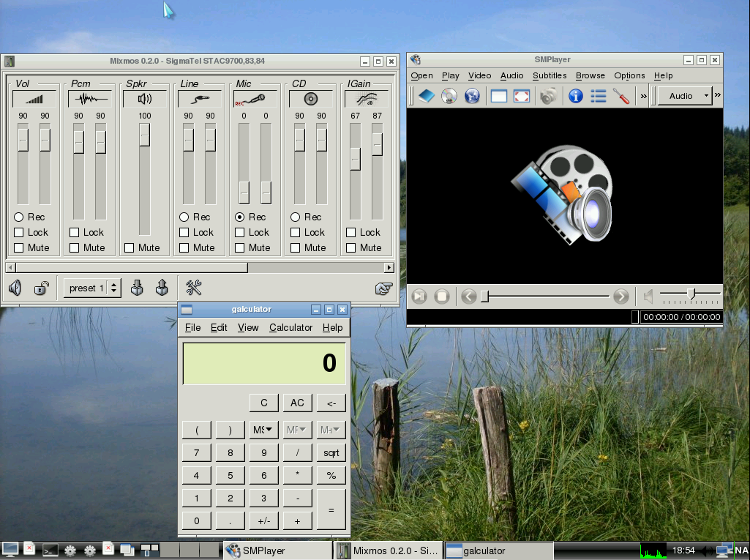Viewport: 750px width, 560px height.
Task: Open the Options menu in SMPlayer
Action: point(629,75)
